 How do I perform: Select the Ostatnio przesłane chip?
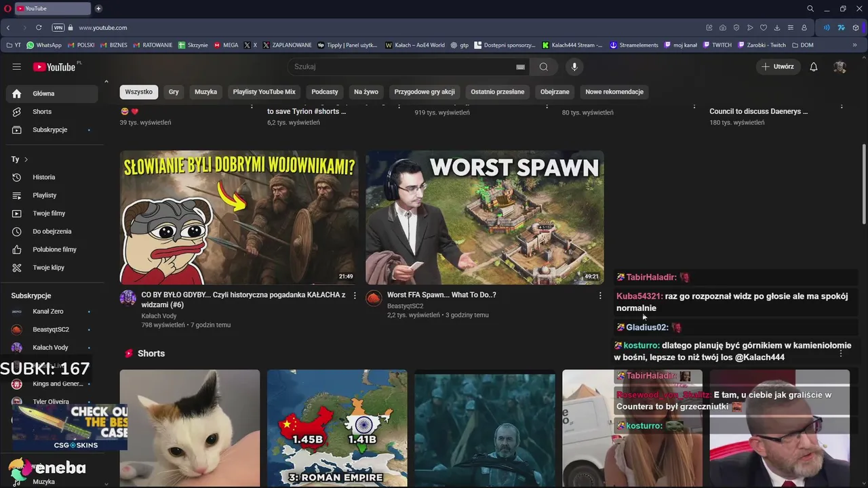[x=498, y=91]
